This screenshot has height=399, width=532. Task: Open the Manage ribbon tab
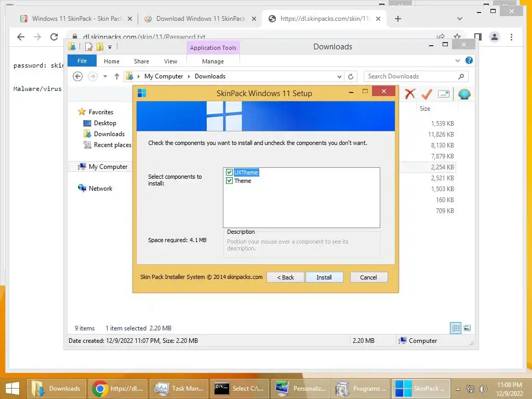coord(212,61)
